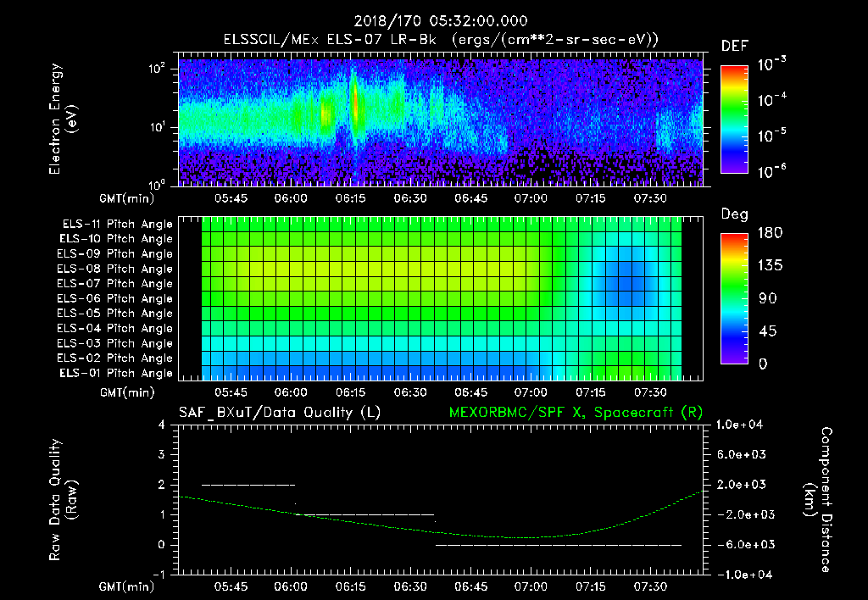Click the green MEXORBMC/SPF X, Spacecraft (R) legend

576,413
